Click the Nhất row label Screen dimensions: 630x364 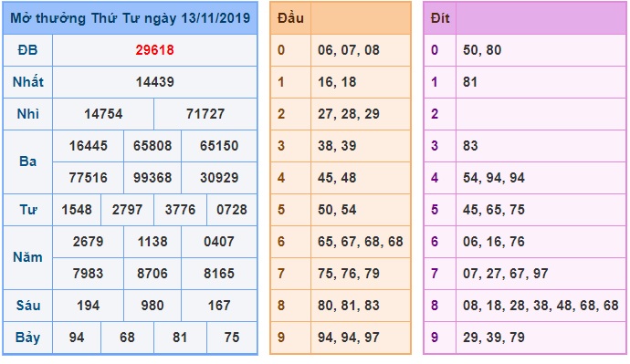27,82
